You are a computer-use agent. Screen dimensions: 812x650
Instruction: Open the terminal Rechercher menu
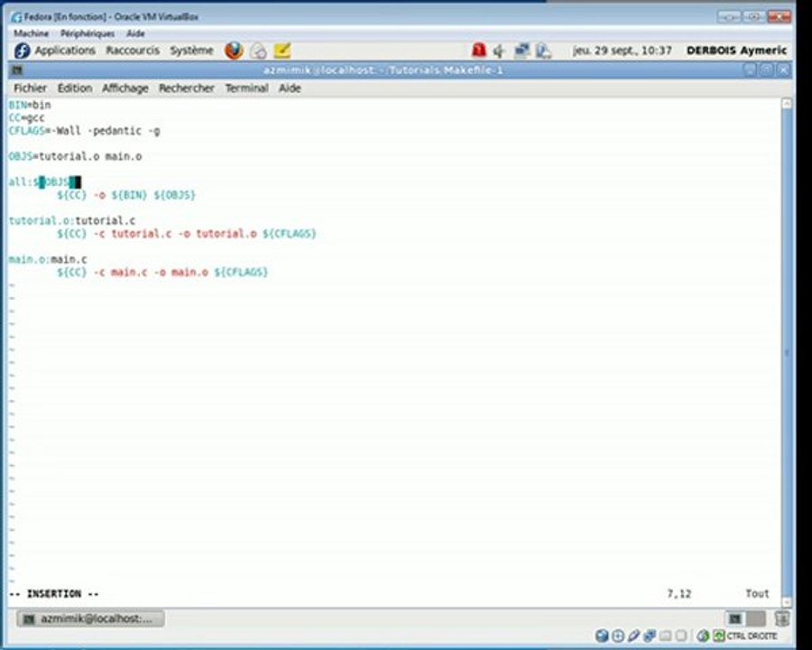point(187,88)
